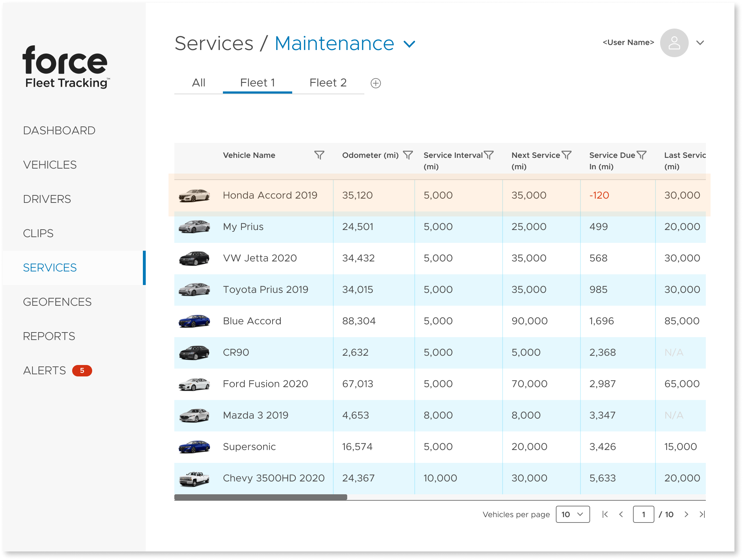Open the Vehicles per page dropdown
The width and height of the screenshot is (743, 560).
573,514
